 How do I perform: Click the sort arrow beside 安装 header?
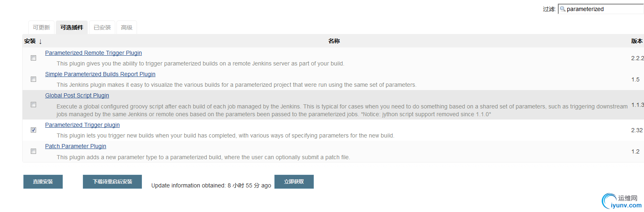pyautogui.click(x=41, y=41)
